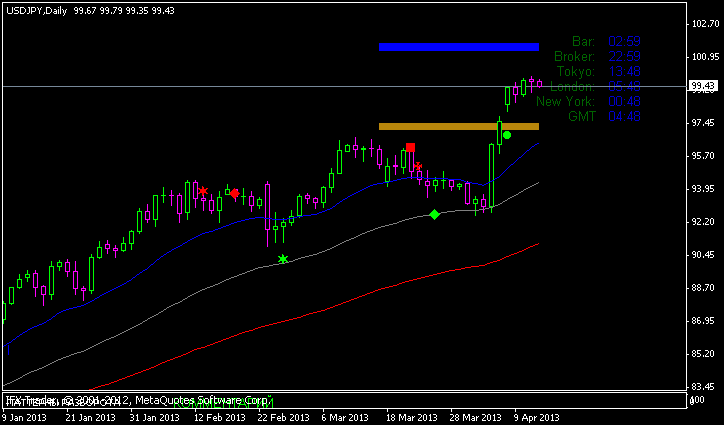Image resolution: width=724 pixels, height=425 pixels.
Task: Click the red square signal marker
Action: click(x=410, y=147)
